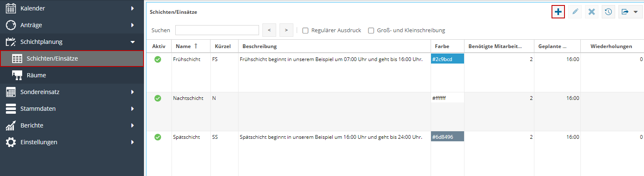Image resolution: width=644 pixels, height=176 pixels.
Task: Open the Kalender menu item
Action: [x=72, y=8]
